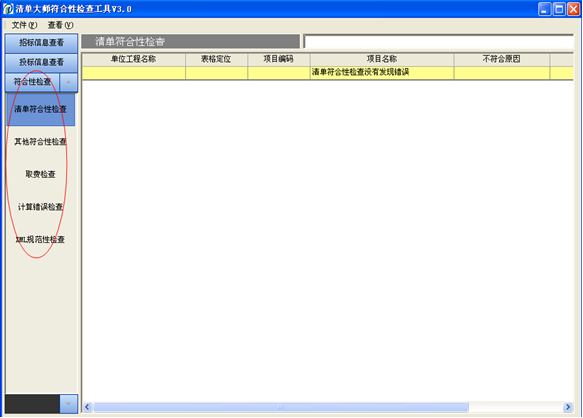The image size is (583, 418).
Task: Open 计算错误检查 in sidebar
Action: 41,207
